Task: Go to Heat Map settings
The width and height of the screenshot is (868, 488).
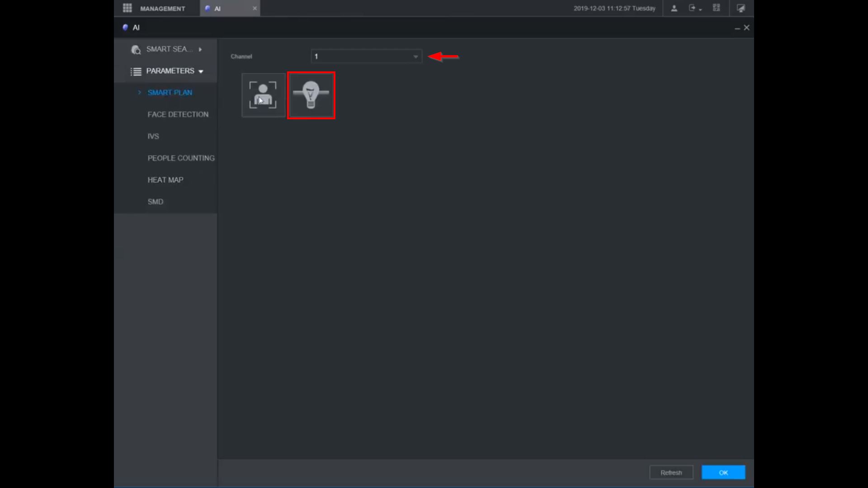Action: pyautogui.click(x=165, y=180)
